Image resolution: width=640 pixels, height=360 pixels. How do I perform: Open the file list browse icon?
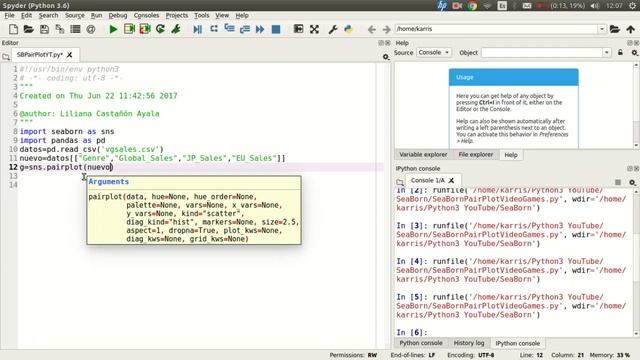(x=75, y=29)
